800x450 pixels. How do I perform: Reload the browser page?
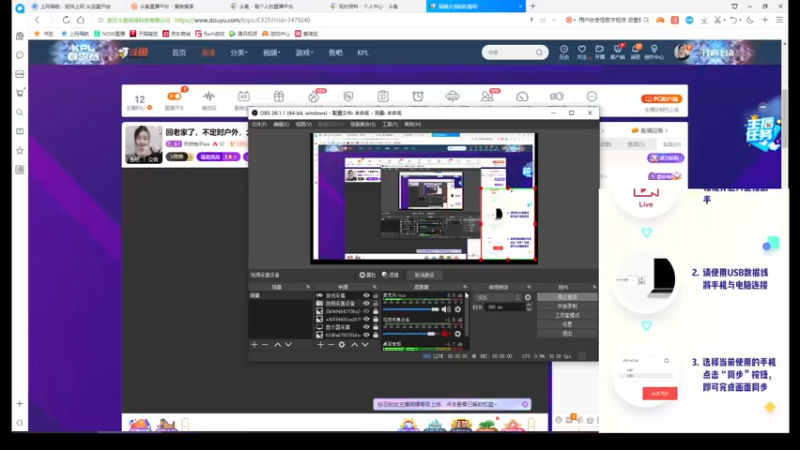[66, 20]
